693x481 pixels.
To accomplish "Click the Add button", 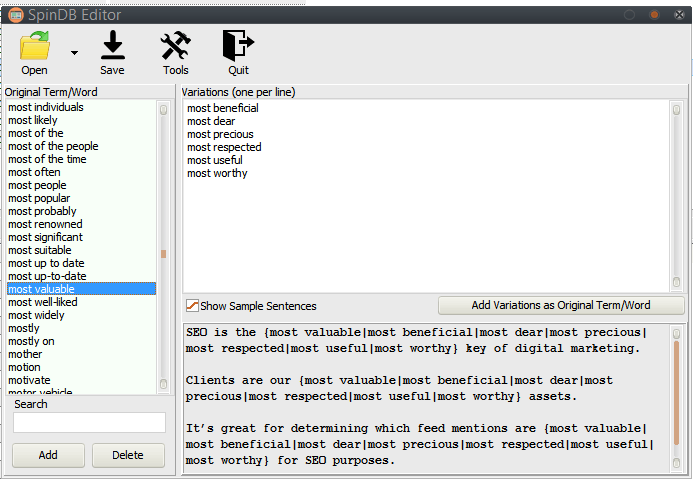I will pos(48,455).
